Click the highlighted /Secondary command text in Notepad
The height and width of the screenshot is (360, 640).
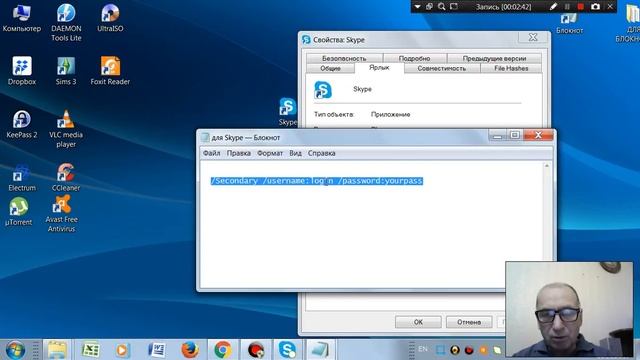tap(317, 181)
